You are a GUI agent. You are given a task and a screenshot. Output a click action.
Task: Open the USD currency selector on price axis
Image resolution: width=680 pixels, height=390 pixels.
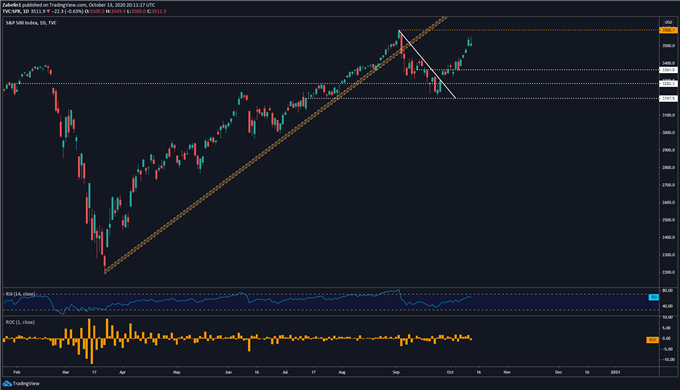coord(668,22)
